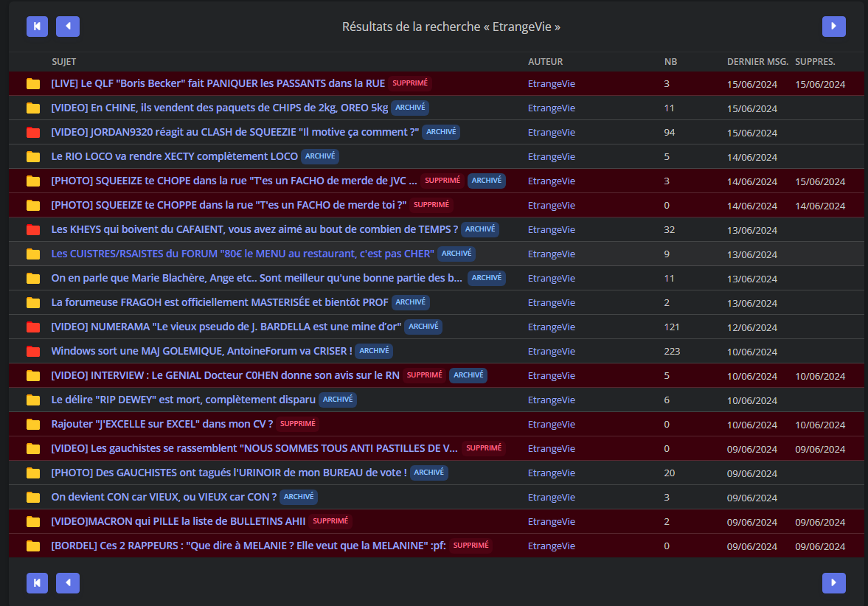Click last message date 12/06/2024

coord(751,327)
